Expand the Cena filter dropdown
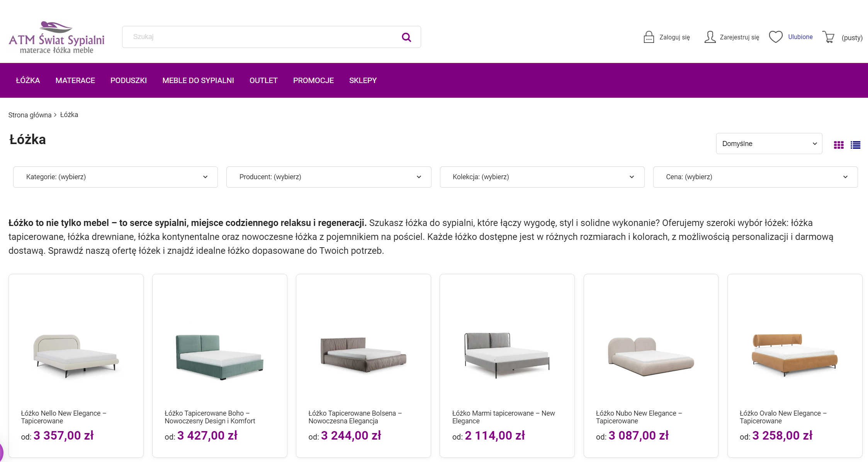Screen dimensions: 868x462 click(755, 177)
